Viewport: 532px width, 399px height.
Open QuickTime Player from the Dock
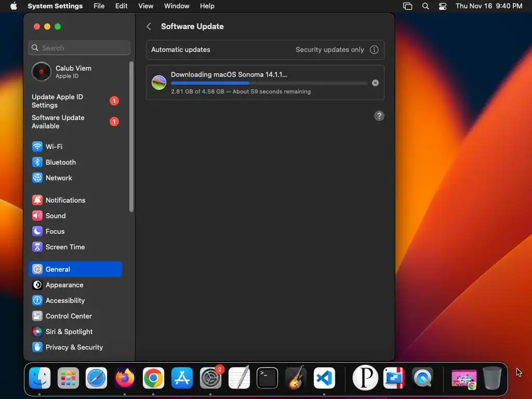click(423, 378)
